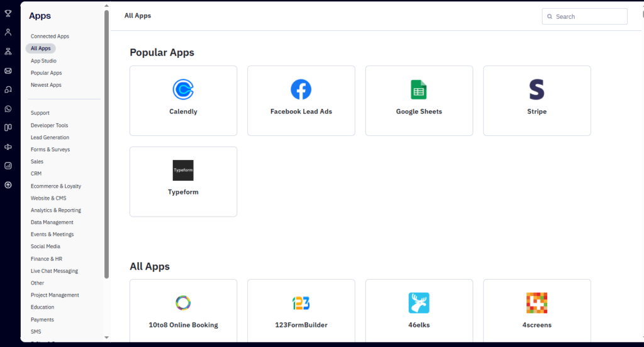Click the 123FormBuilder logo icon
This screenshot has height=347, width=644.
[x=301, y=303]
